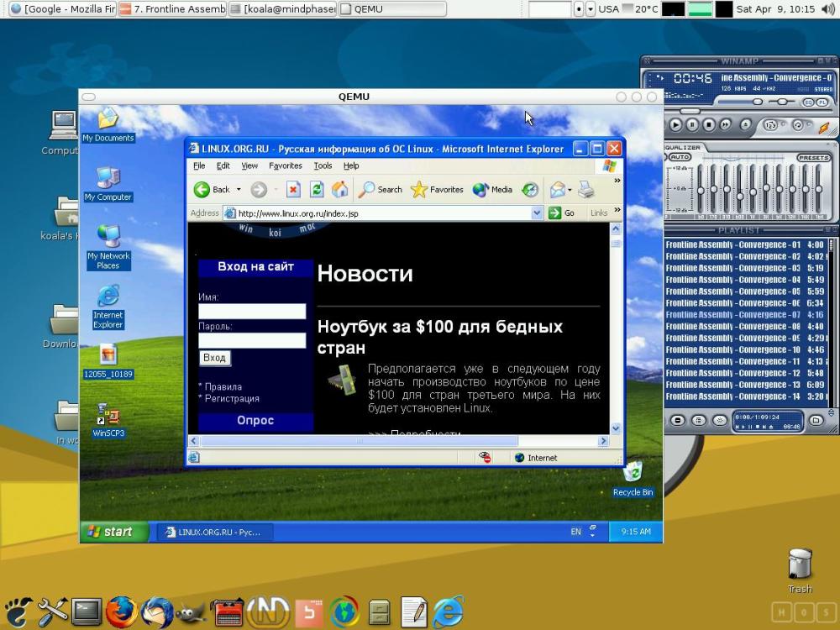Launch Thunderbird mail from the bottom dock
Image resolution: width=840 pixels, height=630 pixels.
(x=157, y=612)
